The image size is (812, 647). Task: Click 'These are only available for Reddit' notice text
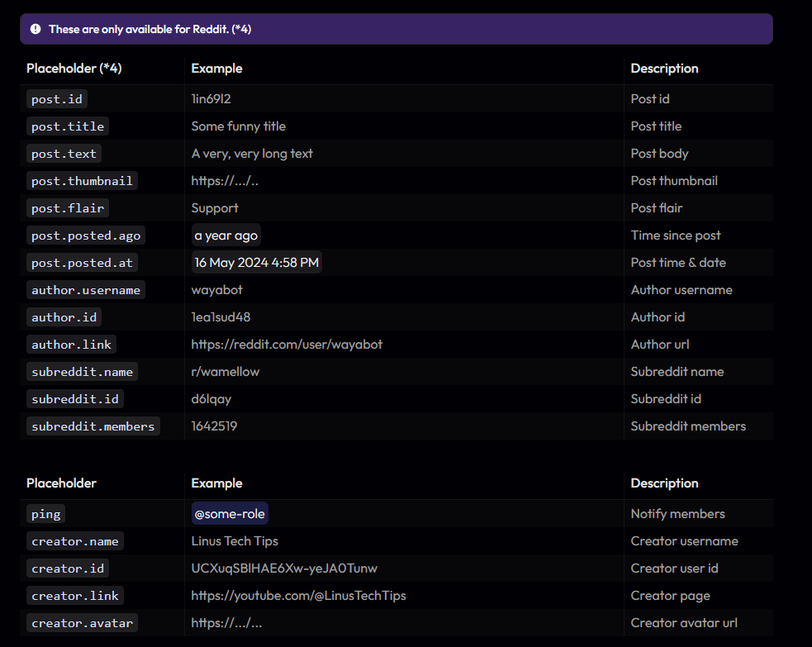pos(150,29)
